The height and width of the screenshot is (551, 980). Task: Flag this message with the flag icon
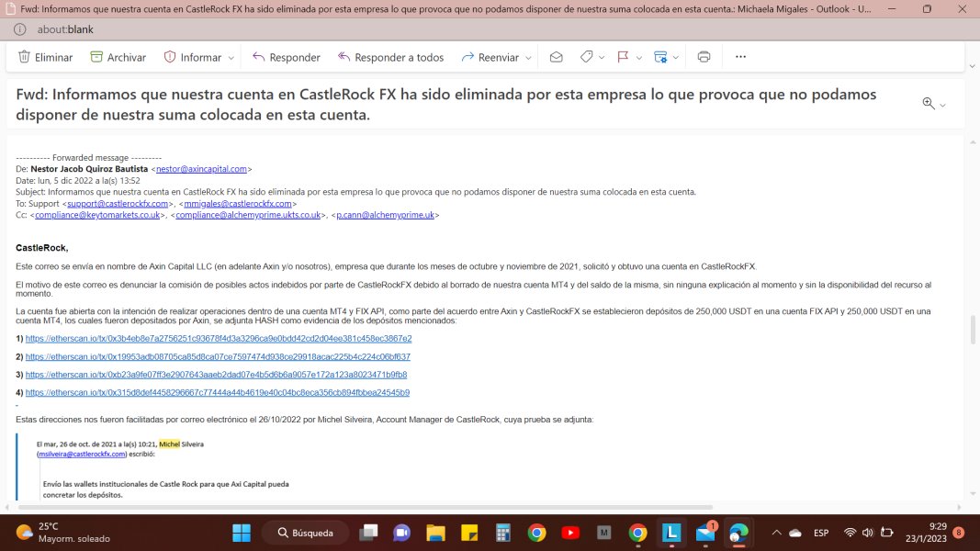[623, 57]
